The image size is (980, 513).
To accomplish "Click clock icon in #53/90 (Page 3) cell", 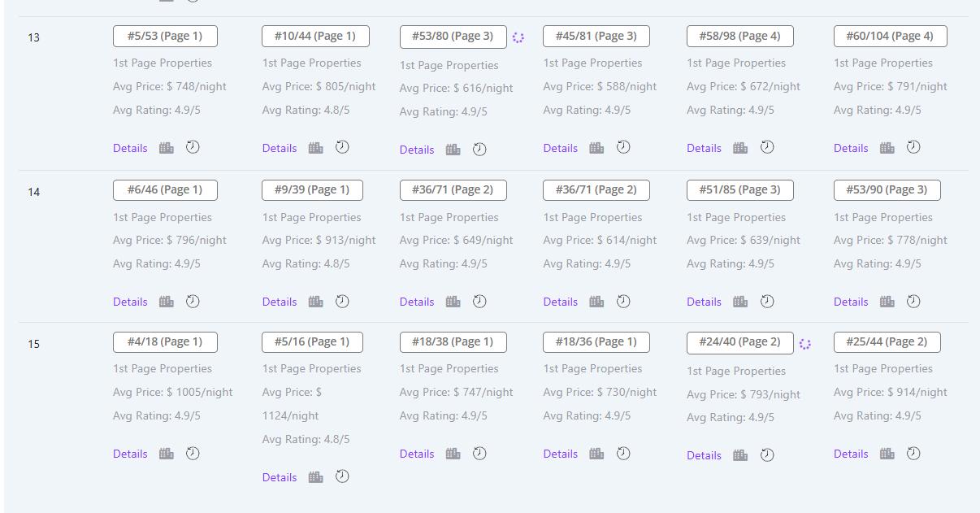I will (x=913, y=301).
